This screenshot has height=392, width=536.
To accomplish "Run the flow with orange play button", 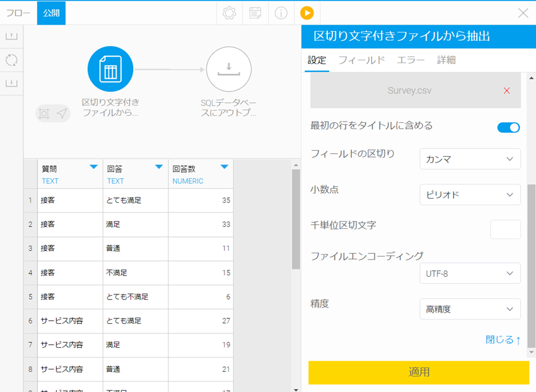I will click(307, 13).
